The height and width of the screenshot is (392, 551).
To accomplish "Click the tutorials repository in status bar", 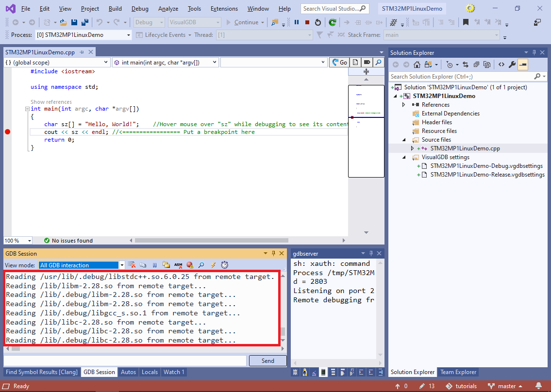I will [461, 386].
